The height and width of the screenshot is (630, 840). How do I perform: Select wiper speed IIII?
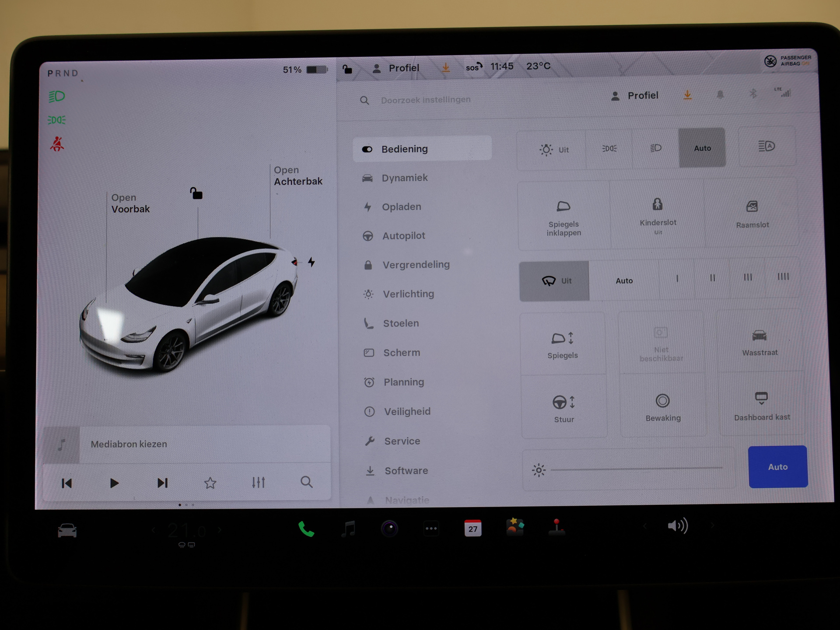tap(783, 276)
